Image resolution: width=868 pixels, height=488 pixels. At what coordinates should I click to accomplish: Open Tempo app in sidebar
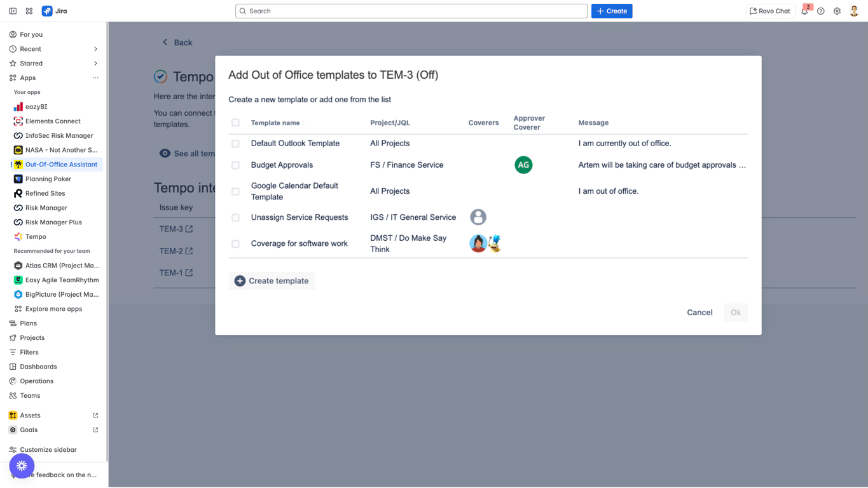tap(36, 236)
